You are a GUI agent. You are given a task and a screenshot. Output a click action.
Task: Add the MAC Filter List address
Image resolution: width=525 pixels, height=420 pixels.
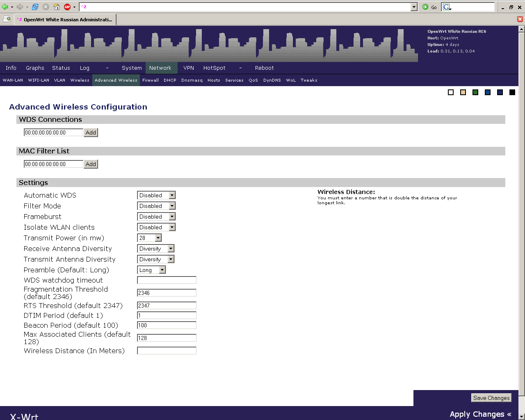[x=91, y=164]
